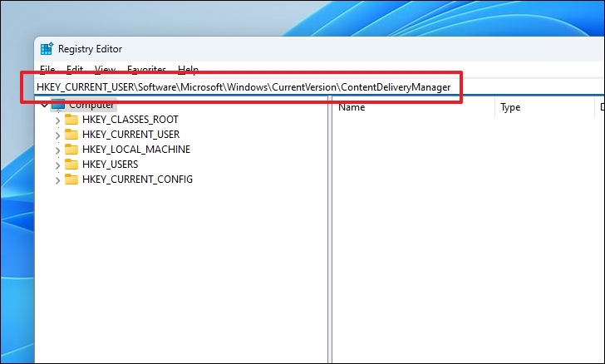
Task: Click the HKEY_CURRENT_CONFIG folder icon
Action: click(71, 180)
